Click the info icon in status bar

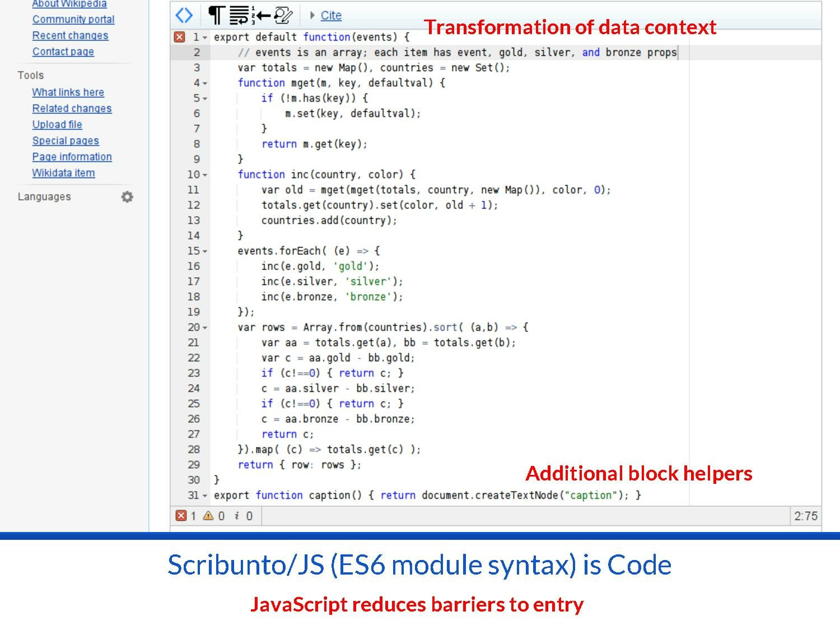pos(237,516)
